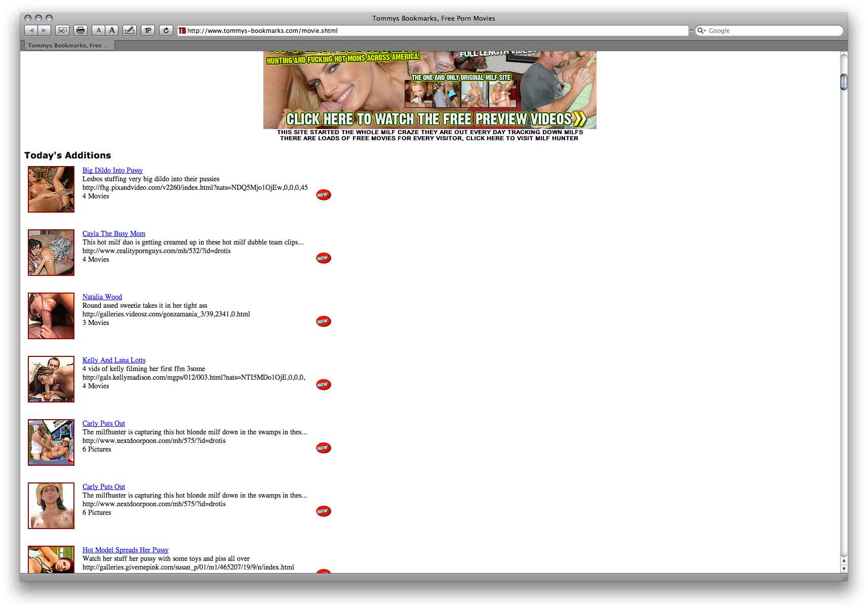Click the pencil edit toolbar button
This screenshot has width=868, height=609.
tap(130, 30)
